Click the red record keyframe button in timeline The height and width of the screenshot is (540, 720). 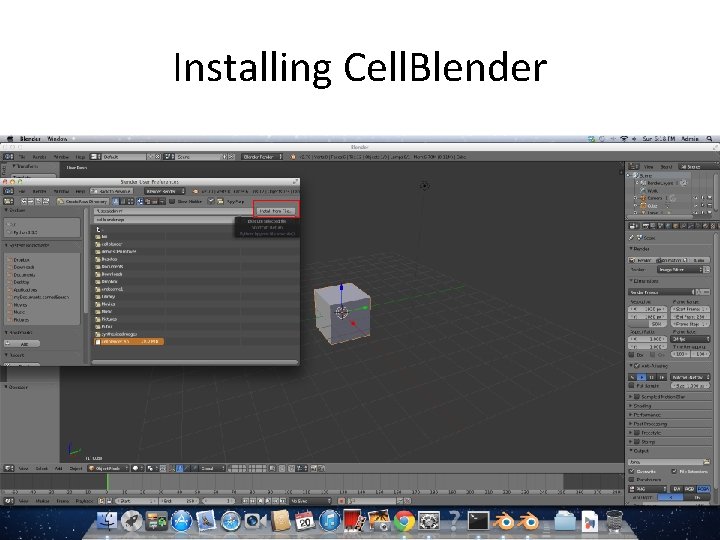pyautogui.click(x=341, y=501)
